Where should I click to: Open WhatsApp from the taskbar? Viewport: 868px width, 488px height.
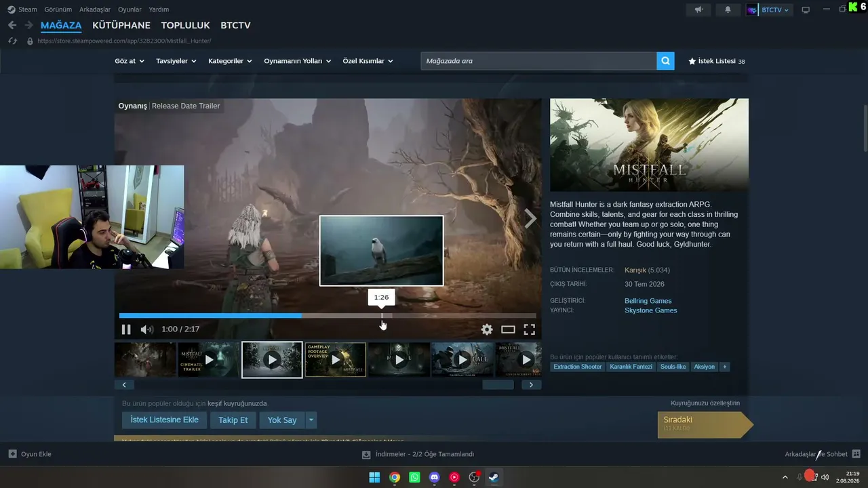[x=414, y=477]
